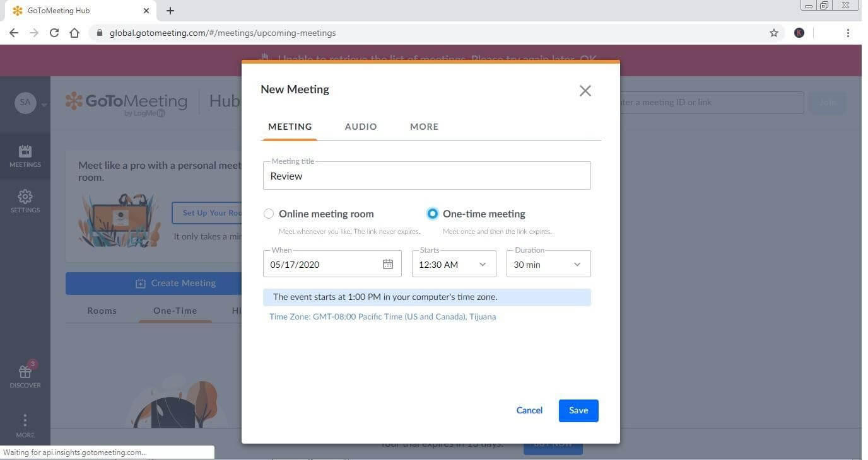Select the Online meeting room option
Screen dimensions: 868x460
click(x=269, y=214)
